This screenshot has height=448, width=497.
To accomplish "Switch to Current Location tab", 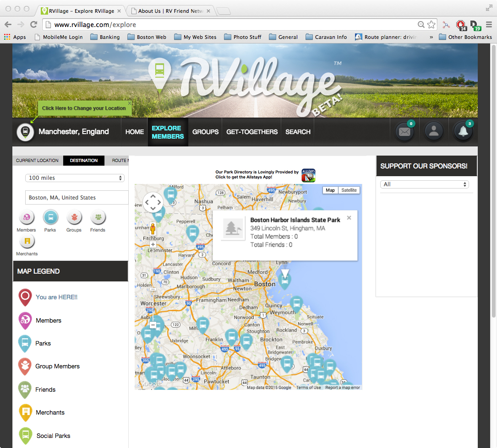I will point(37,161).
